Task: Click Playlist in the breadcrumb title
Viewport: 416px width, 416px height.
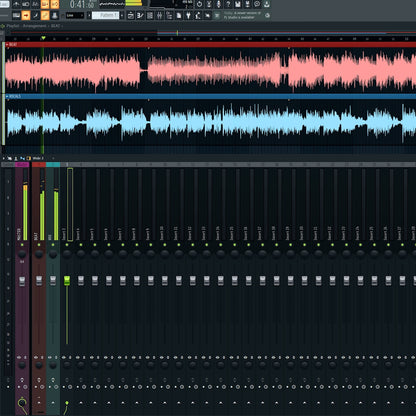Action: point(13,26)
